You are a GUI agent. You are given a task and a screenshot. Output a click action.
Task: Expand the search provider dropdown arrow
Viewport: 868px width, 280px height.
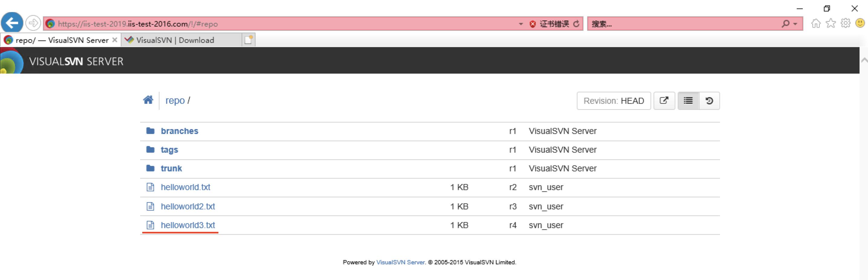796,24
